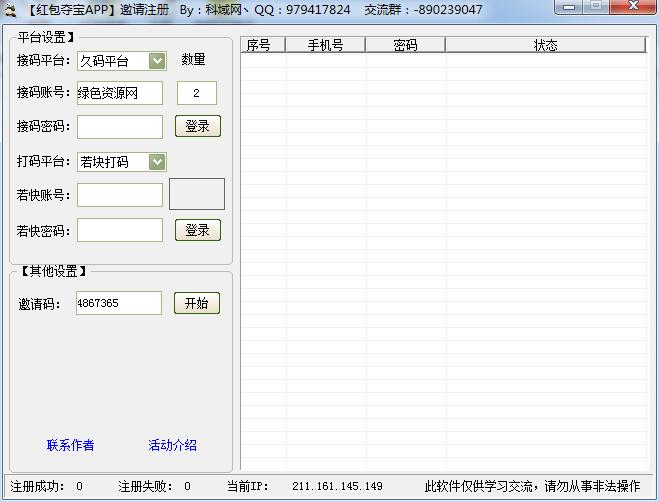659x502 pixels.
Task: Click the blank box beside 若快账号
Action: pos(197,194)
